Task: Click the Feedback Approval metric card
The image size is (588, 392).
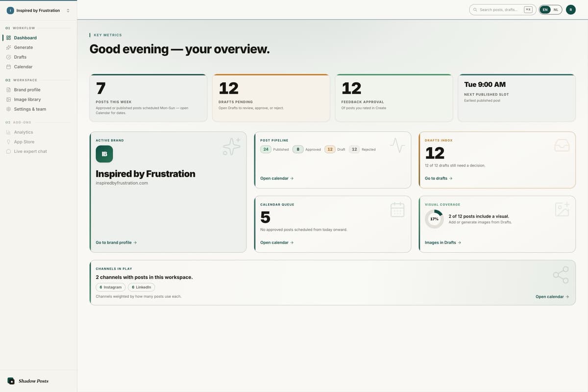Action: pos(394,98)
